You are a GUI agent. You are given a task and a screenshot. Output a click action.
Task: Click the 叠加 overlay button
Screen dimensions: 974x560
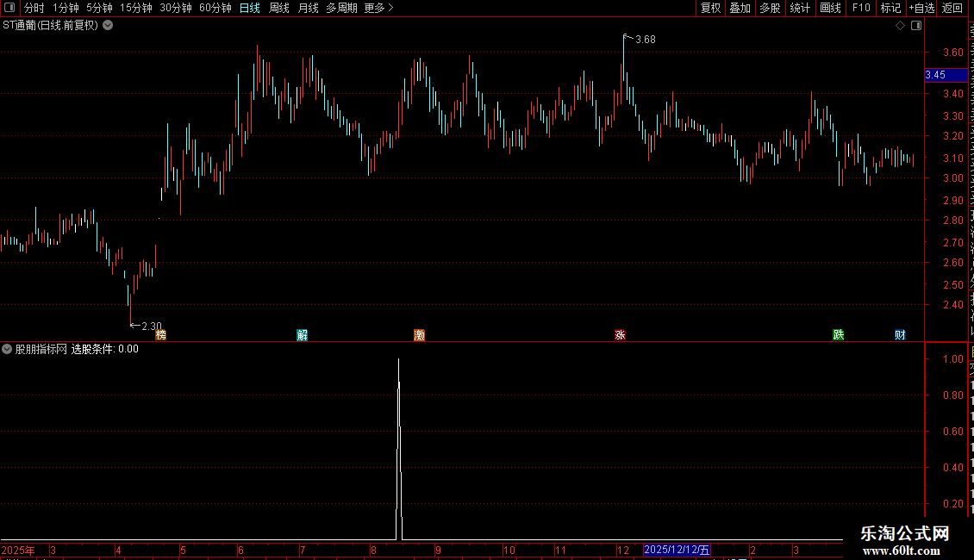(x=740, y=8)
